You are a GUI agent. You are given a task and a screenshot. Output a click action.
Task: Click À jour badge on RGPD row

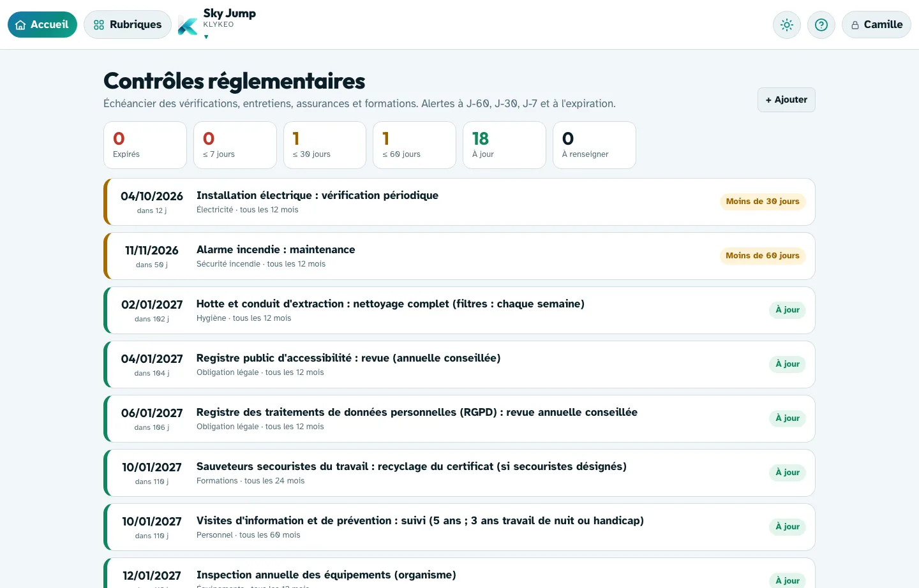788,418
